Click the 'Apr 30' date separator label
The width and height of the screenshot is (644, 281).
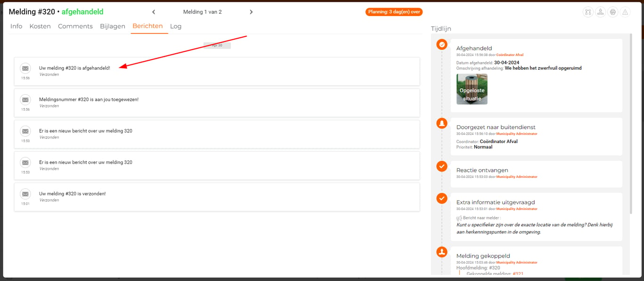[217, 45]
